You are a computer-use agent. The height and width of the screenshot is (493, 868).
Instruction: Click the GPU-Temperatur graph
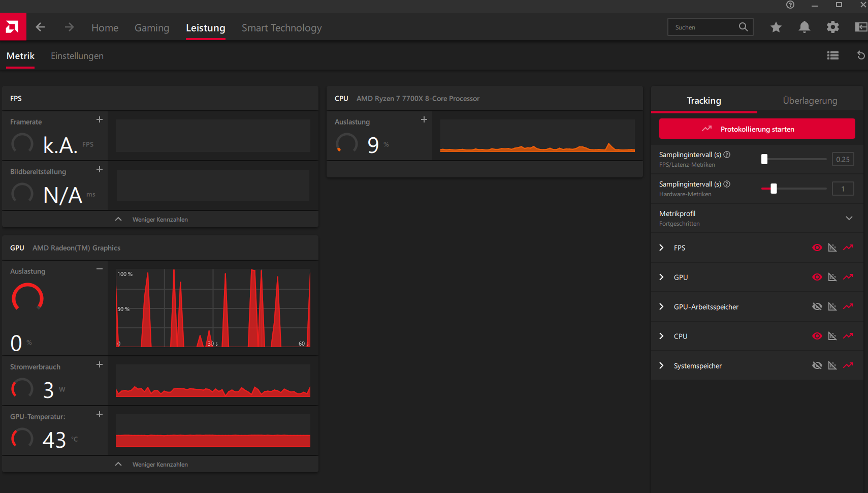[x=213, y=430]
